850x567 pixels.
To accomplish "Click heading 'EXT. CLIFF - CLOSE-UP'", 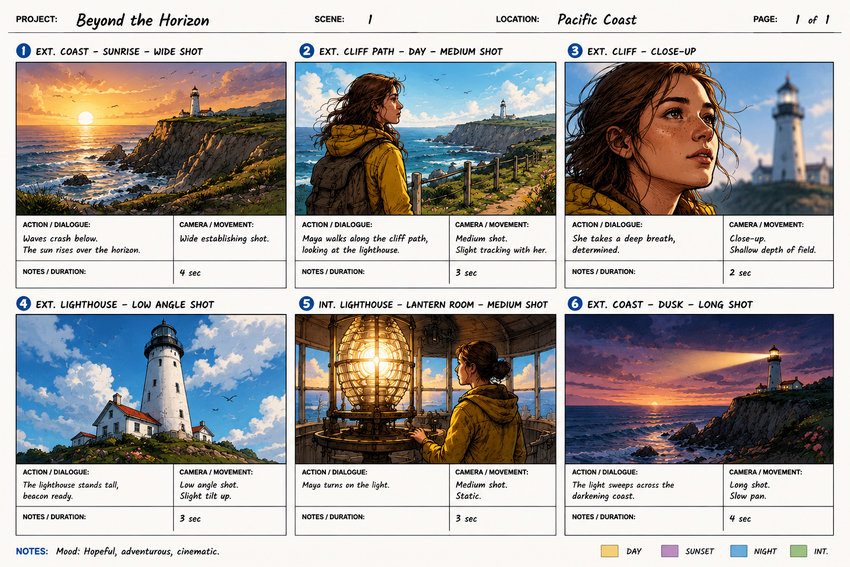I will coord(641,51).
